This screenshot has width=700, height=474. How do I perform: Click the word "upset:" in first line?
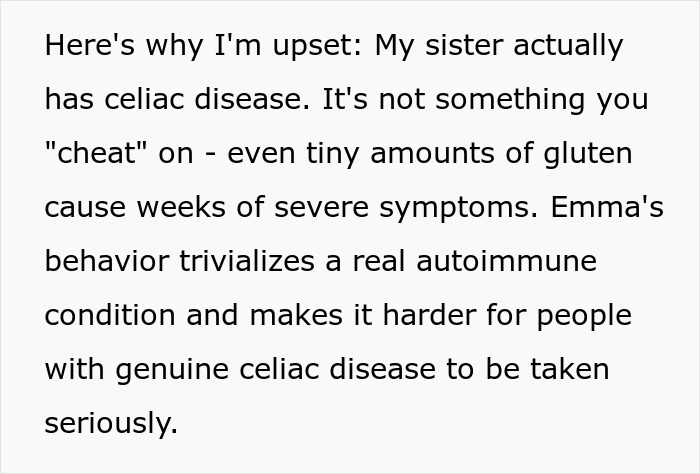(317, 47)
